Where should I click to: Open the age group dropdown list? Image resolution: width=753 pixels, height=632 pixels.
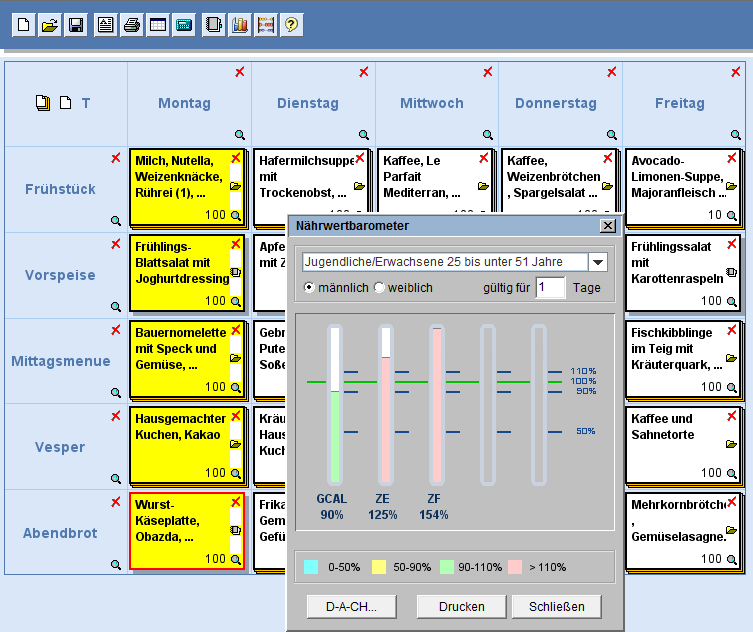pyautogui.click(x=597, y=262)
